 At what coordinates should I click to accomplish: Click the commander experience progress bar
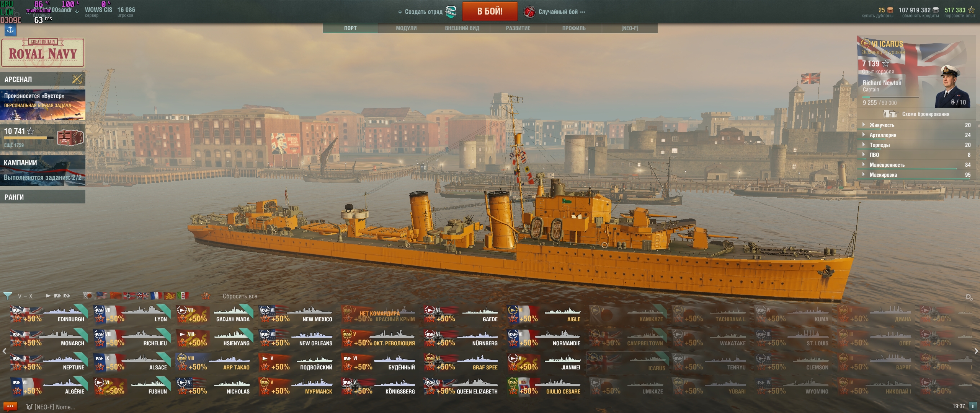[x=890, y=97]
